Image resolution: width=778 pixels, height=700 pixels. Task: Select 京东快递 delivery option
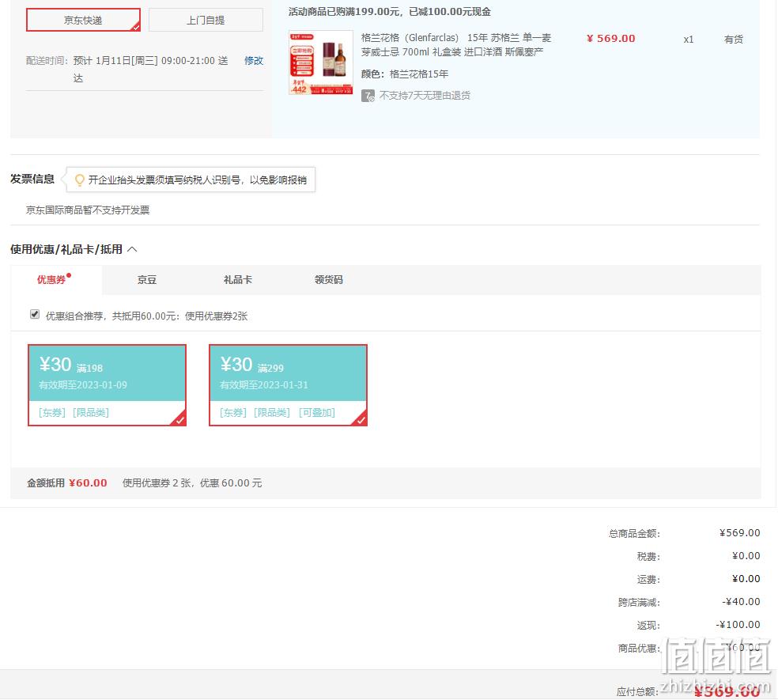coord(83,20)
